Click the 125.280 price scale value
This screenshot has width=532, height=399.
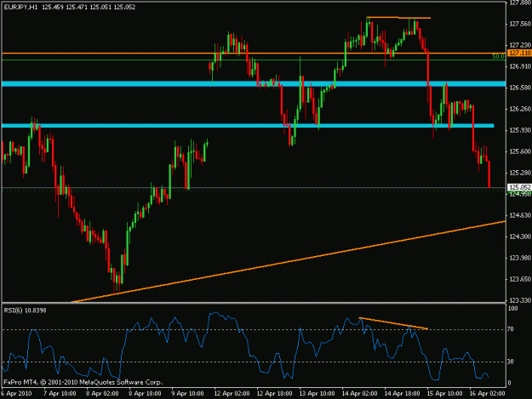520,173
